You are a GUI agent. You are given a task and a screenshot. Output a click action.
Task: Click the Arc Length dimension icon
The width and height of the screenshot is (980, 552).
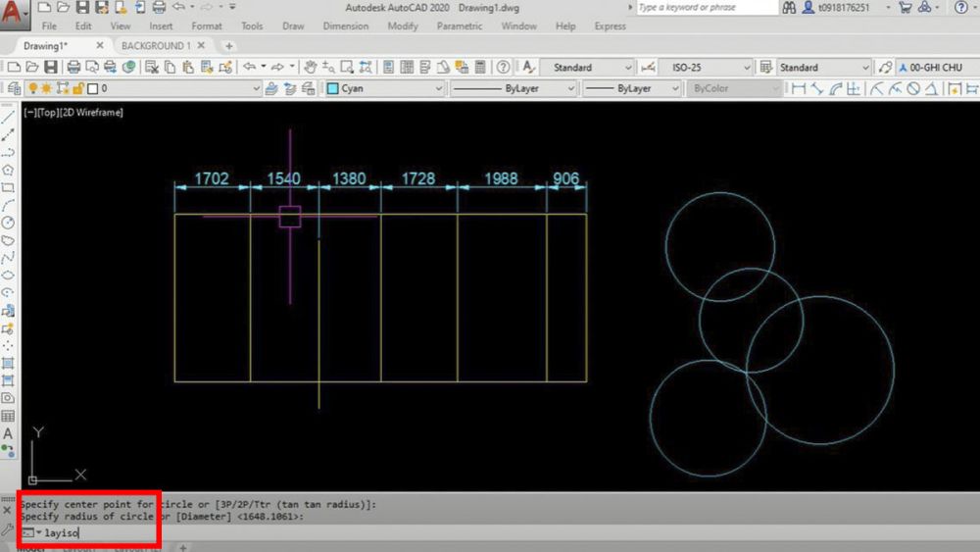coord(836,89)
